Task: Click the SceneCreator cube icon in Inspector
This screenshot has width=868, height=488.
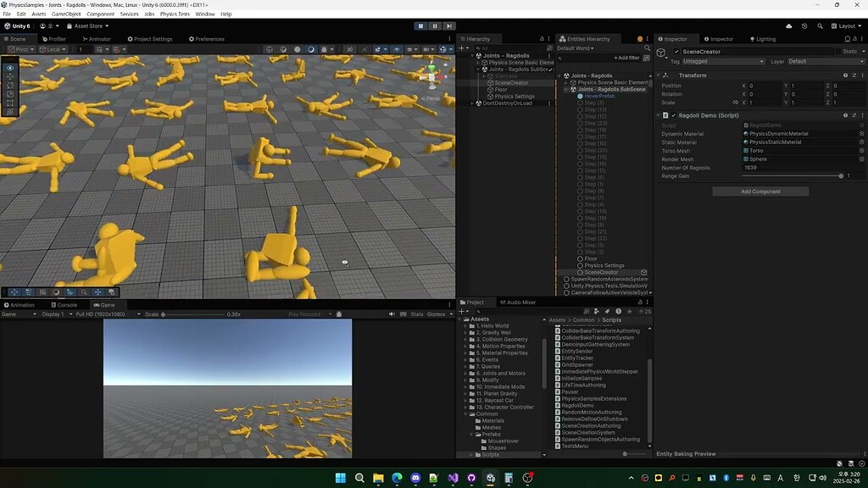Action: pyautogui.click(x=661, y=53)
